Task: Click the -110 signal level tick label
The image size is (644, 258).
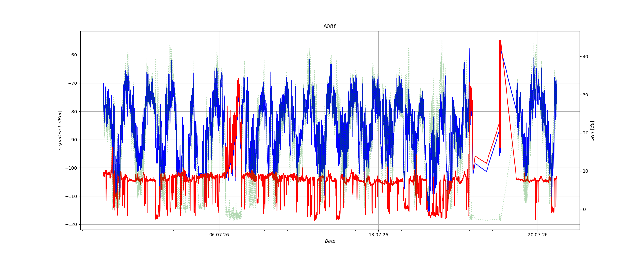Action: coord(71,196)
